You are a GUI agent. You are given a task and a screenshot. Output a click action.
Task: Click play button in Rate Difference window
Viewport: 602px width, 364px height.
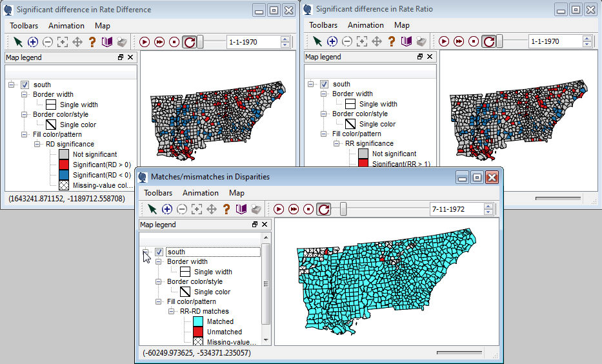pyautogui.click(x=145, y=42)
